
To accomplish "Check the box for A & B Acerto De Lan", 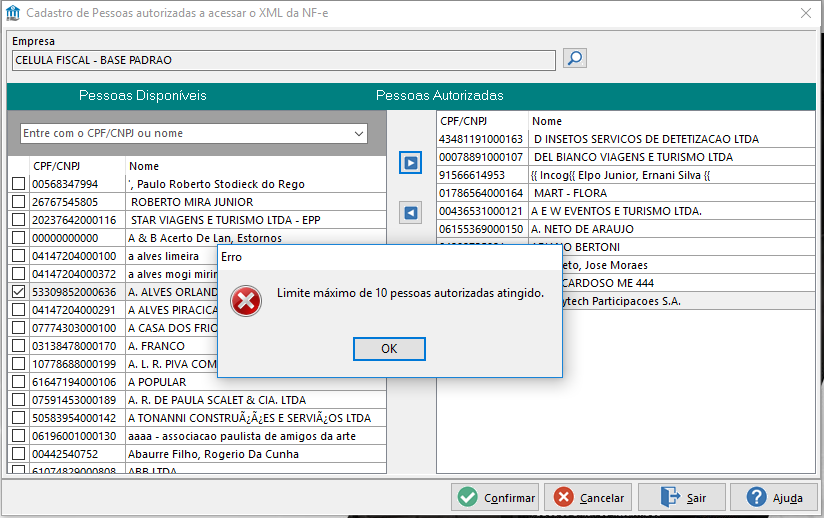I will tap(18, 238).
